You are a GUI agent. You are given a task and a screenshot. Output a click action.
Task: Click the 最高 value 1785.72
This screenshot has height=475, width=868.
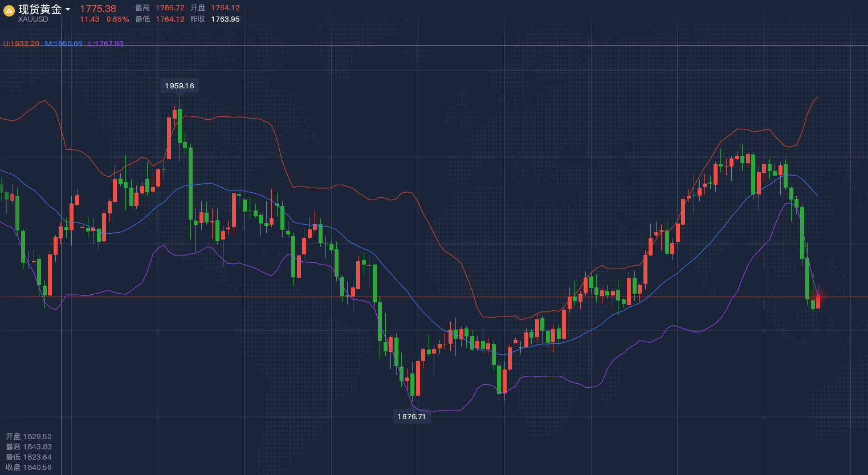point(170,8)
